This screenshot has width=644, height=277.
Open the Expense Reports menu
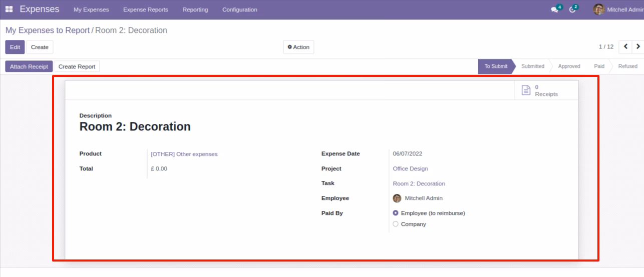(146, 9)
